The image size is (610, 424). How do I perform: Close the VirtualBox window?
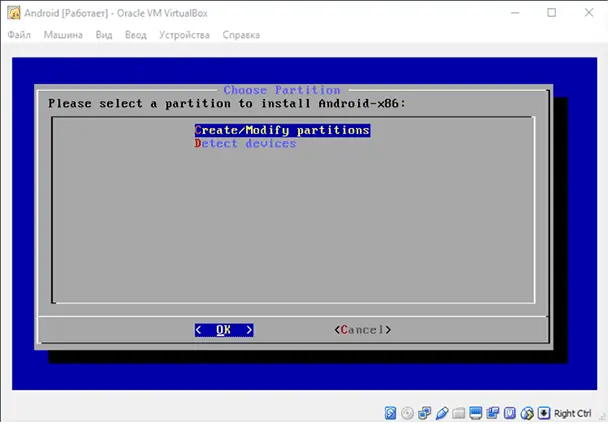pos(589,13)
